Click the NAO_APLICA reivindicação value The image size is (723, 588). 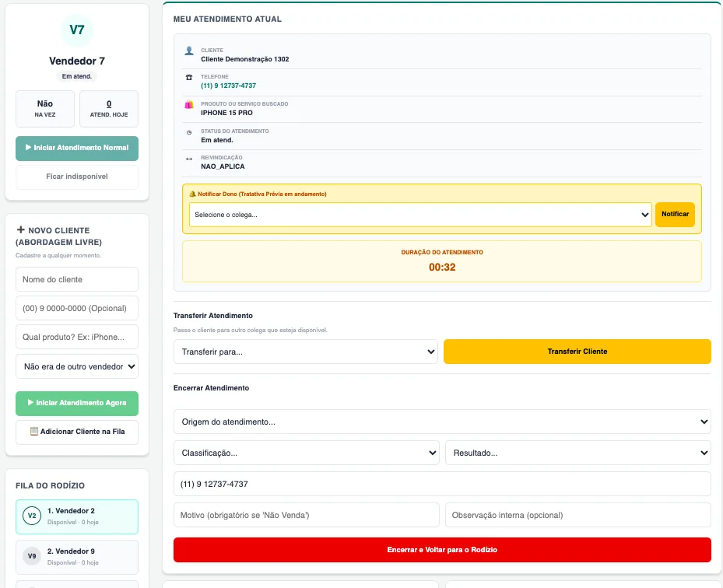click(223, 166)
